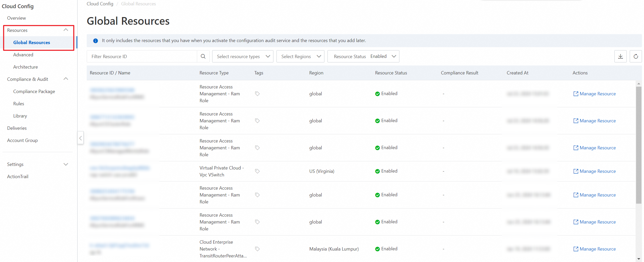Click the Resource Type column header

pos(214,73)
